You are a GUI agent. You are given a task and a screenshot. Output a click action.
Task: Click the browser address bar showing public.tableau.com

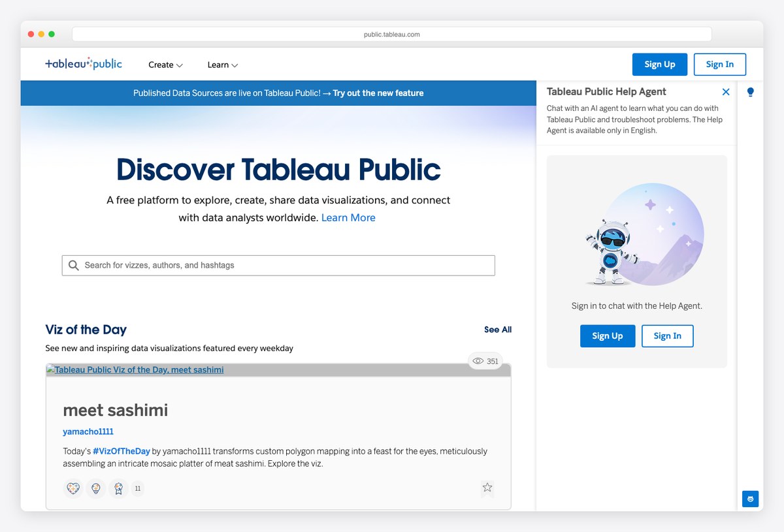(392, 34)
